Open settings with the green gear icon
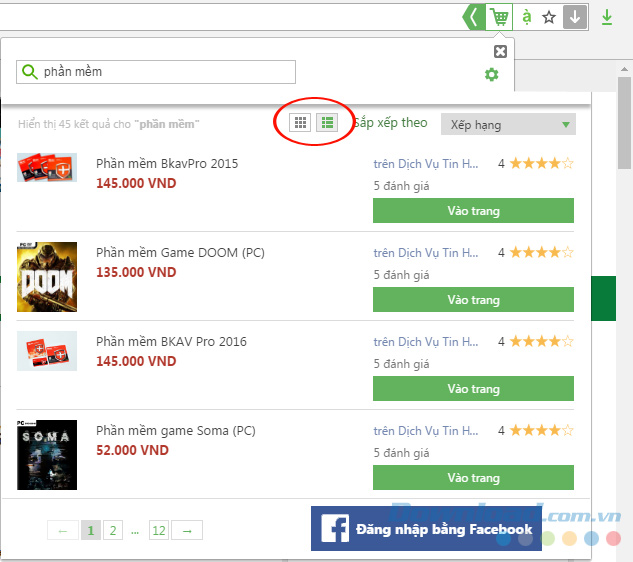Viewport: 633px width, 562px height. click(x=492, y=75)
